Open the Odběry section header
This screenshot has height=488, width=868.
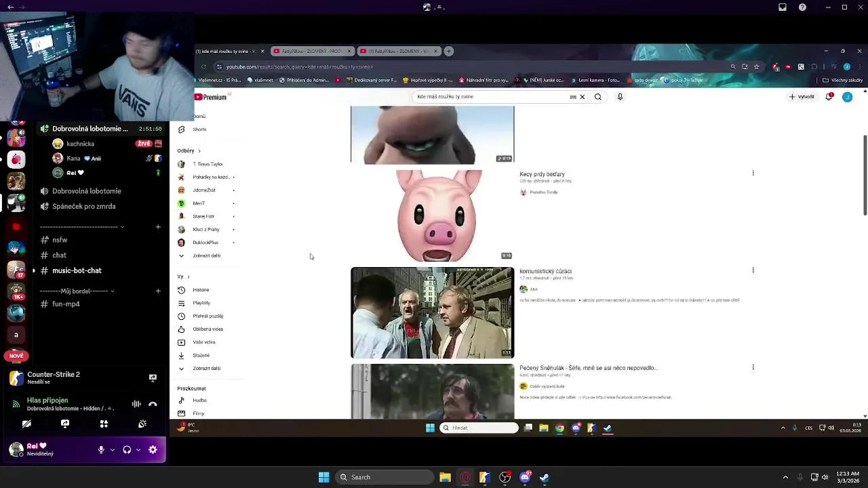(189, 150)
